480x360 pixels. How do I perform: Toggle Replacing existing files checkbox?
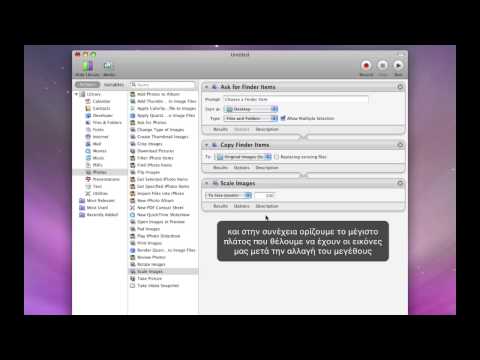(x=276, y=156)
